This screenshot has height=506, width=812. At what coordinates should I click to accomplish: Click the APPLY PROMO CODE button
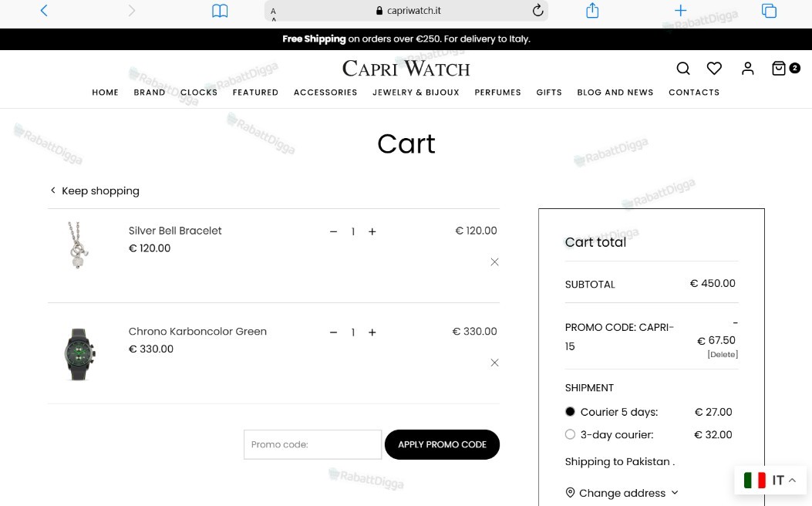(x=443, y=444)
